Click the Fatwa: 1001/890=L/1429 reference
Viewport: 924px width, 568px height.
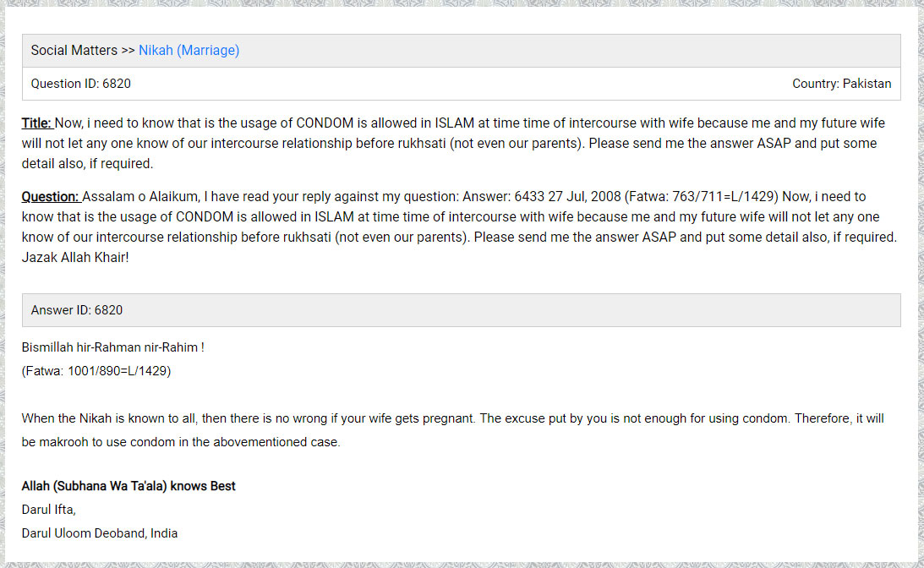click(96, 371)
